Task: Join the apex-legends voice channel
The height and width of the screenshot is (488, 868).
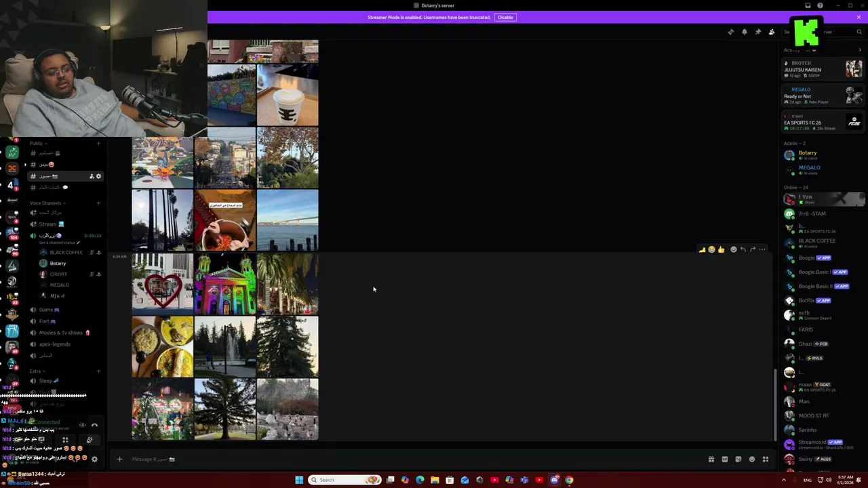Action: [x=64, y=344]
